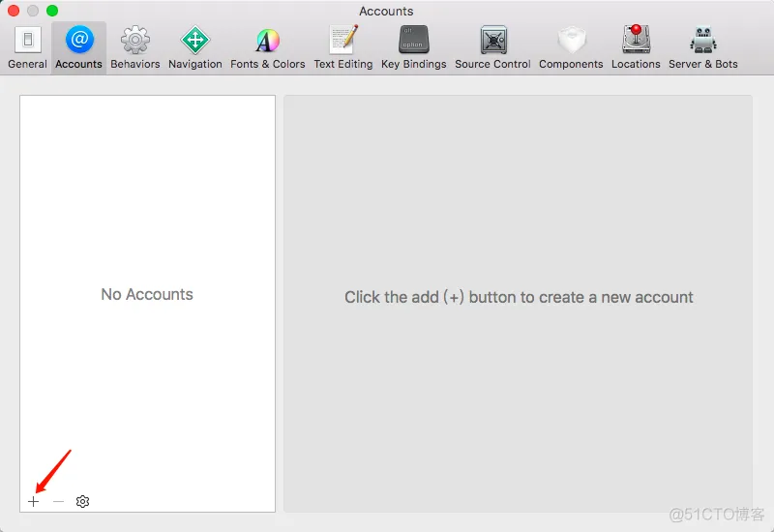This screenshot has height=532, width=774.
Task: Open the Navigation preferences pane
Action: click(x=195, y=47)
